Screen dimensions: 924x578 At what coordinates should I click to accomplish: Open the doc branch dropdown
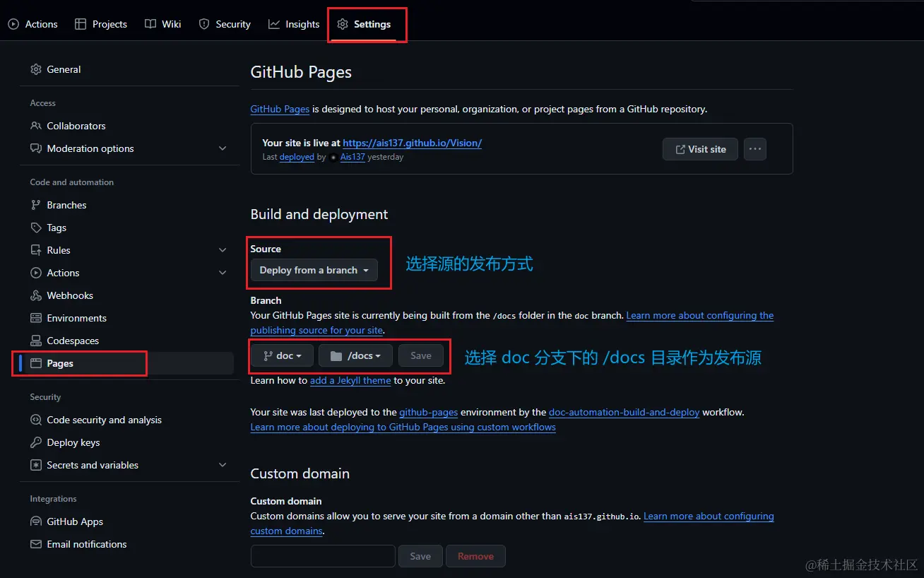tap(282, 355)
